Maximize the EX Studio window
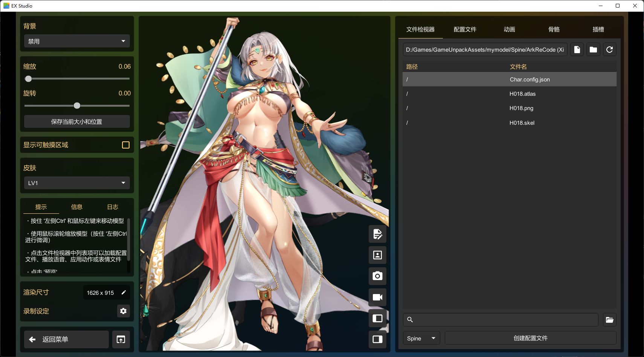 (x=618, y=6)
